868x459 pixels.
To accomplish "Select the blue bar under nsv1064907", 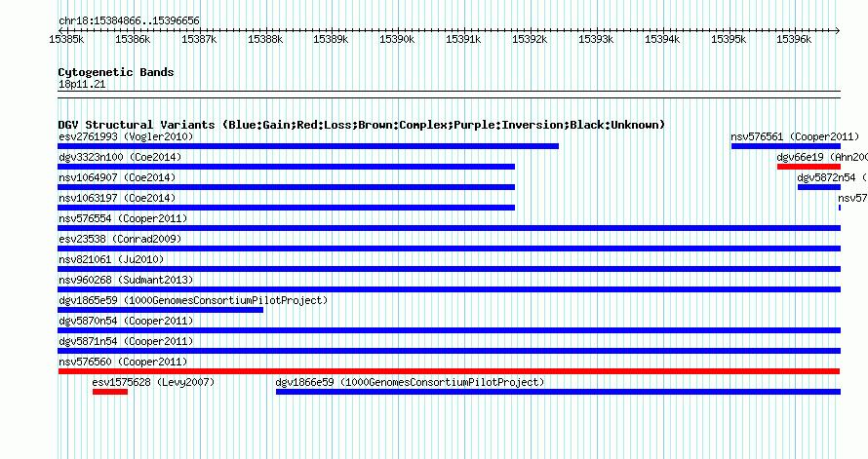I will [x=286, y=187].
